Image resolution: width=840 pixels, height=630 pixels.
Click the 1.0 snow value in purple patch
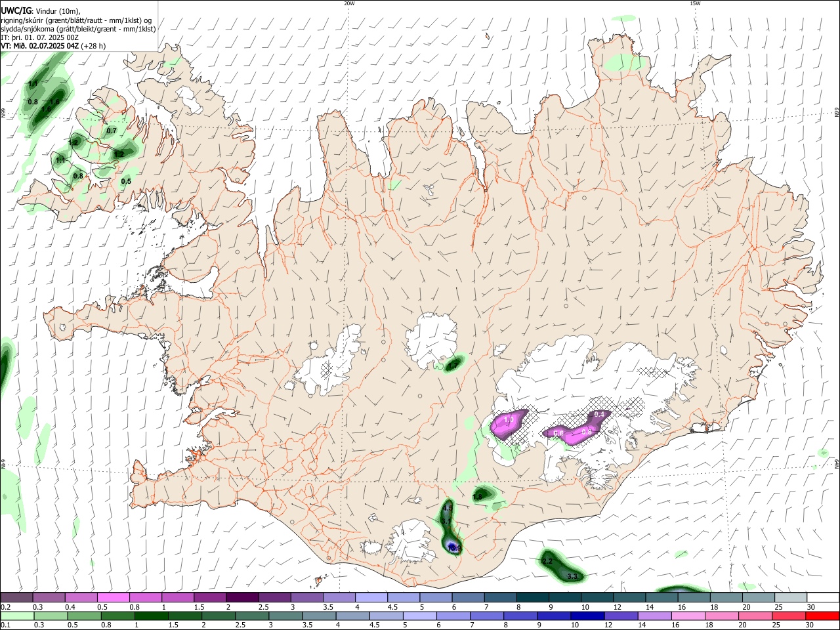(x=509, y=419)
